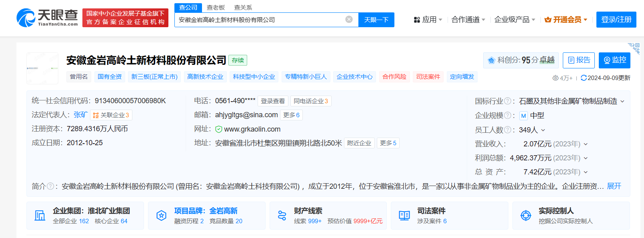Viewport: 644px width, 238px height.
Task: Click the help icon next to 员工人数
Action: click(x=507, y=130)
